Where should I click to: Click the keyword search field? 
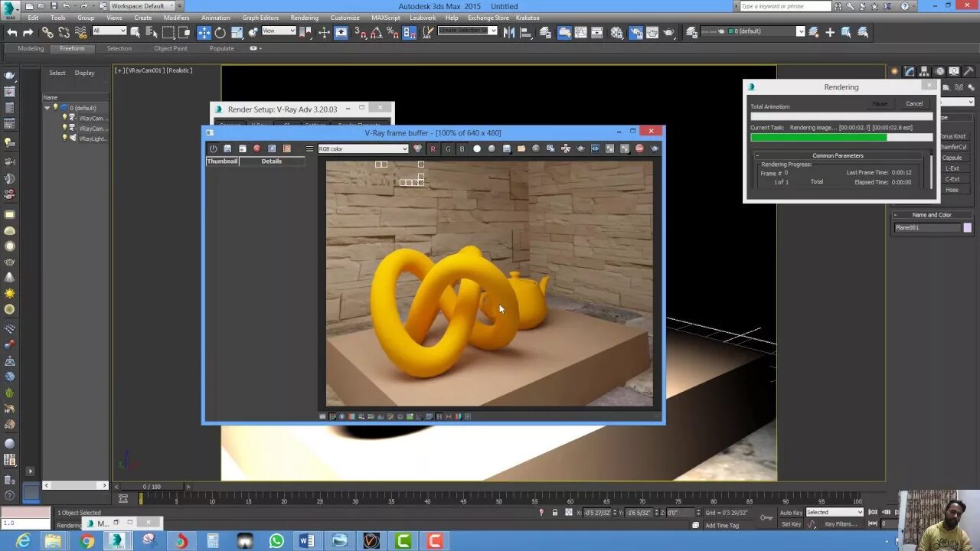click(x=785, y=6)
